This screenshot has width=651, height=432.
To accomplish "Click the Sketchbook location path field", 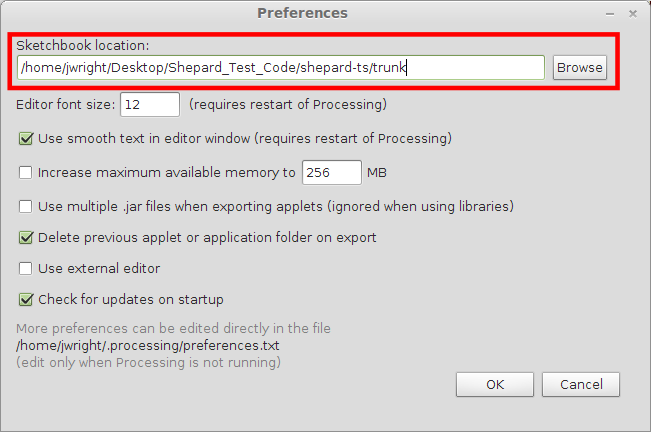I will click(x=281, y=68).
